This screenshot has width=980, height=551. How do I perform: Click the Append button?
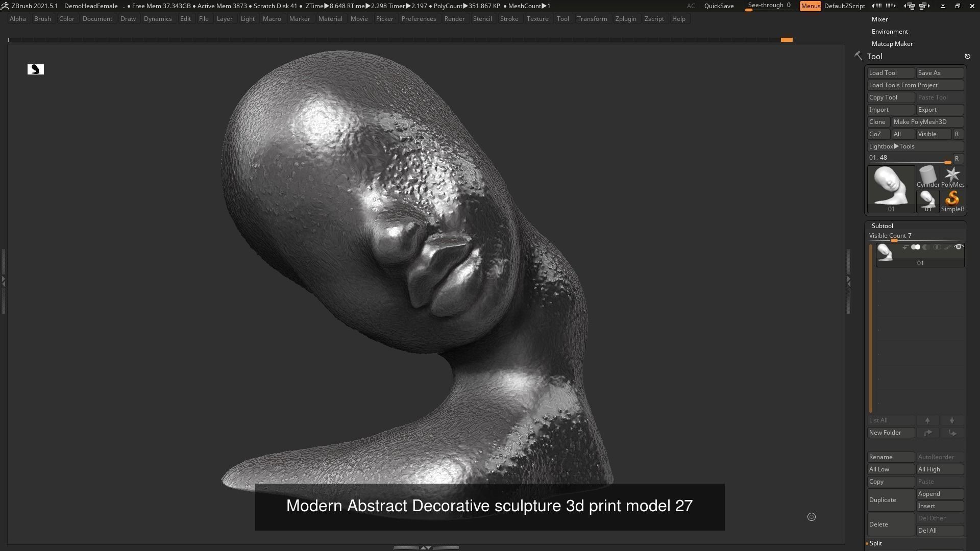click(940, 494)
